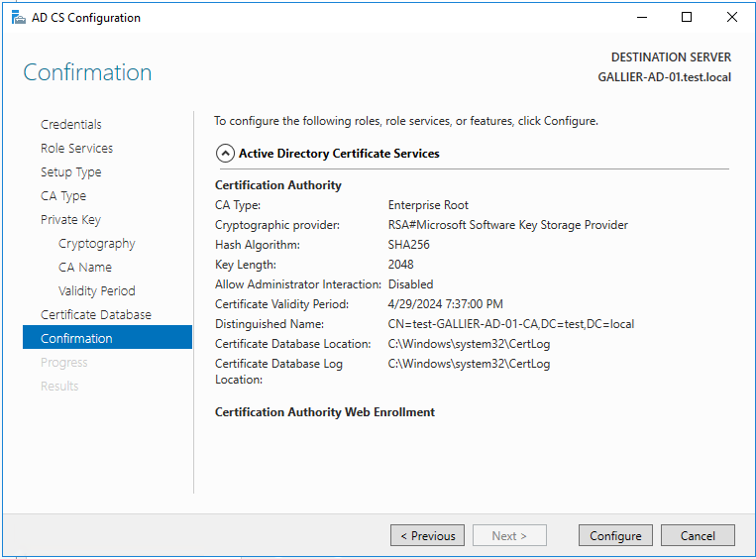
Task: Go to the Credentials step
Action: 71,125
